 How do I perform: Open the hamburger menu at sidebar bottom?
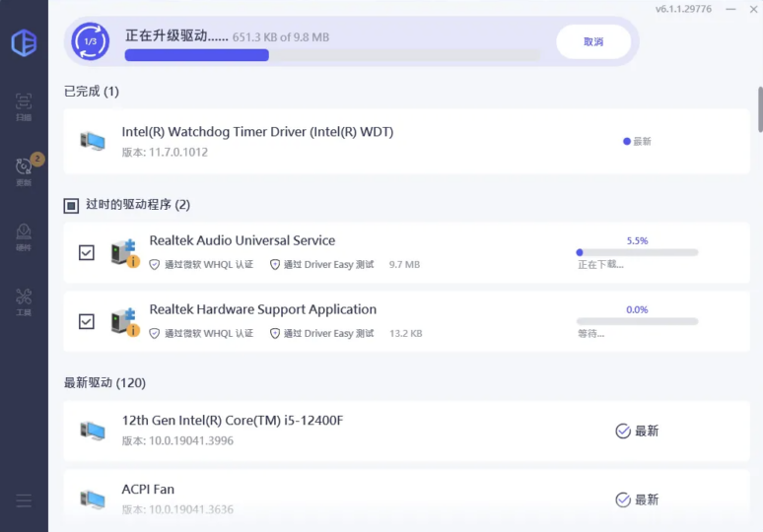24,500
